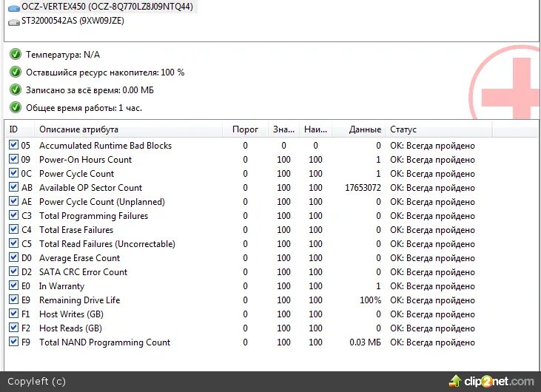The height and width of the screenshot is (392, 541).
Task: Select the Total Erase Failures row text
Action: click(x=76, y=229)
